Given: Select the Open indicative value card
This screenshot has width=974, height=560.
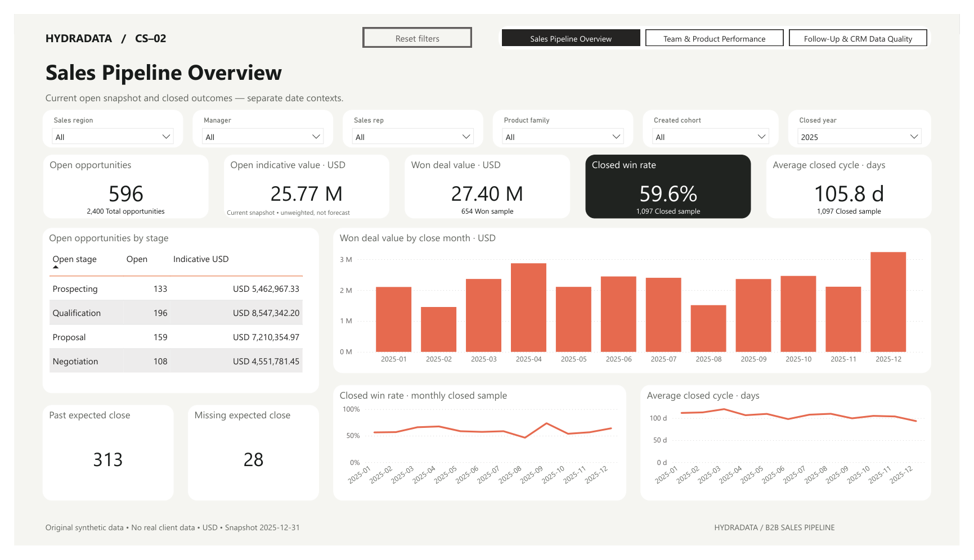Looking at the screenshot, I should [307, 187].
